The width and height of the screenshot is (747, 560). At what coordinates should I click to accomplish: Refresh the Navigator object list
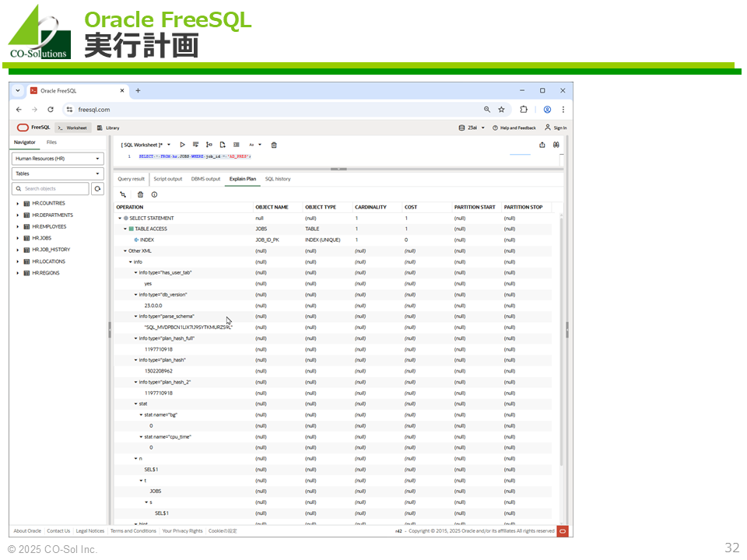pos(97,189)
